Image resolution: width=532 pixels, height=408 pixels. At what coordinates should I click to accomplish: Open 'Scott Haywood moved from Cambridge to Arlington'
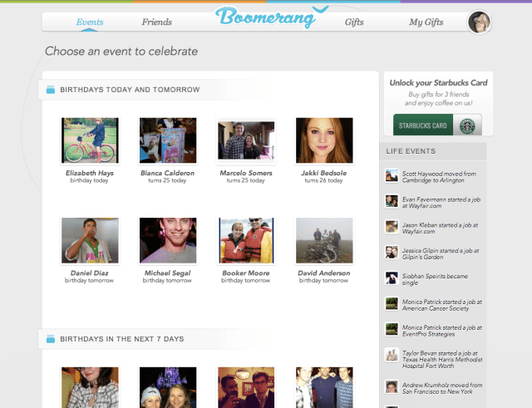coord(439,177)
